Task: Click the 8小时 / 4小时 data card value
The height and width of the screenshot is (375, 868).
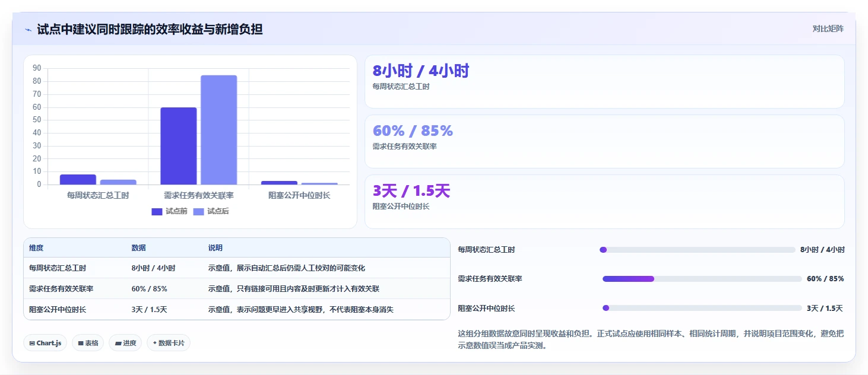Action: 421,71
